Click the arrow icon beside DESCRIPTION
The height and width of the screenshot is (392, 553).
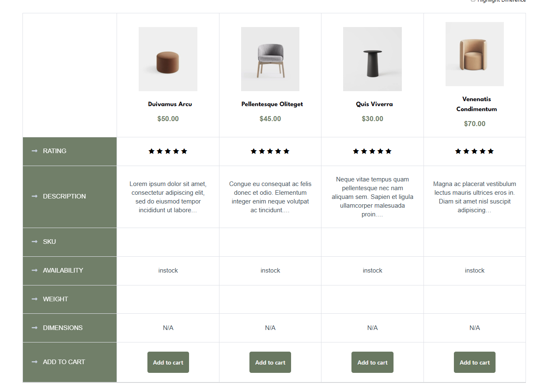(35, 196)
